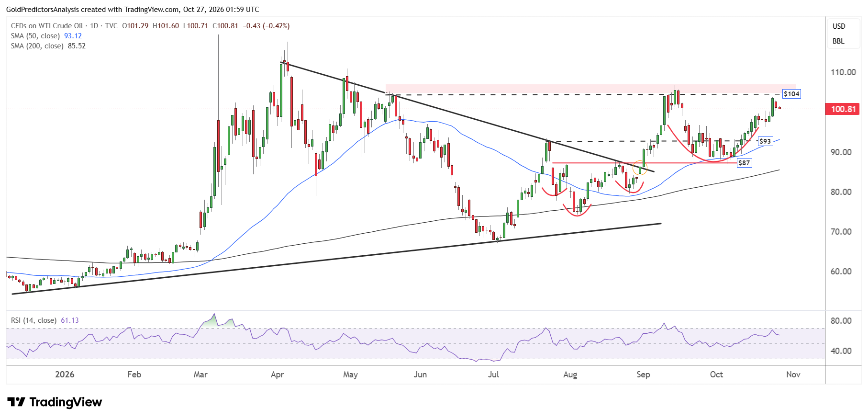Click the GoldPredictorsAnalysis attribution header text
The image size is (868, 420).
(133, 10)
